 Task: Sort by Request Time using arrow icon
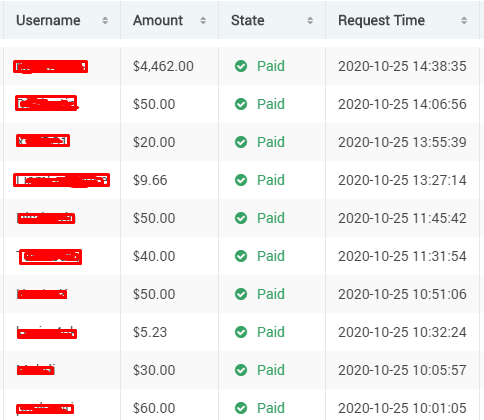coord(464,21)
